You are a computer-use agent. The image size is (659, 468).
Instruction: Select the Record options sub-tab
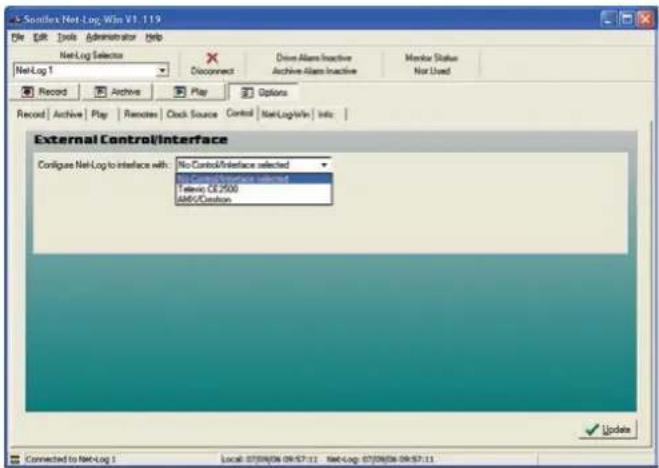click(x=31, y=114)
